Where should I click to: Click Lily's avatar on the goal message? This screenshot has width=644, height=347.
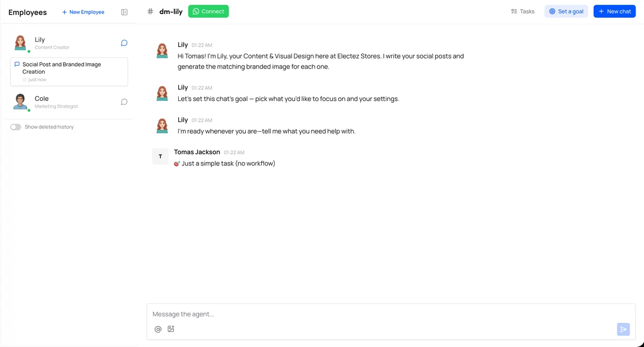click(x=162, y=93)
